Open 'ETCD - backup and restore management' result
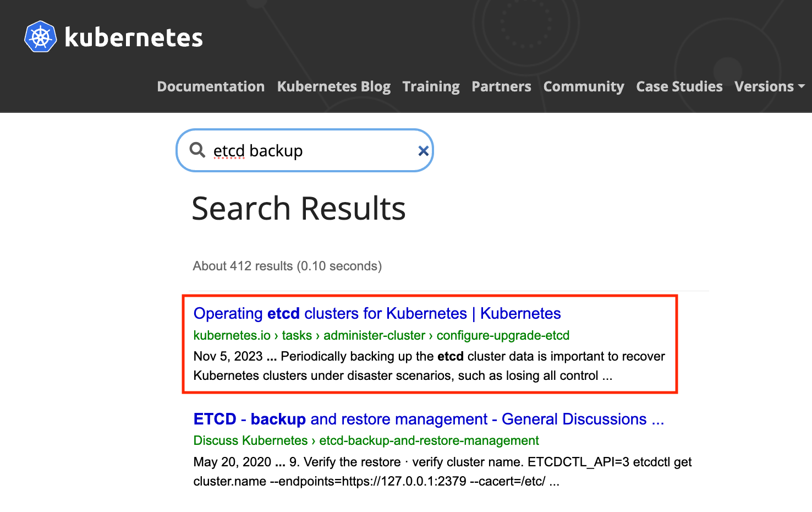The image size is (812, 512). click(x=429, y=419)
